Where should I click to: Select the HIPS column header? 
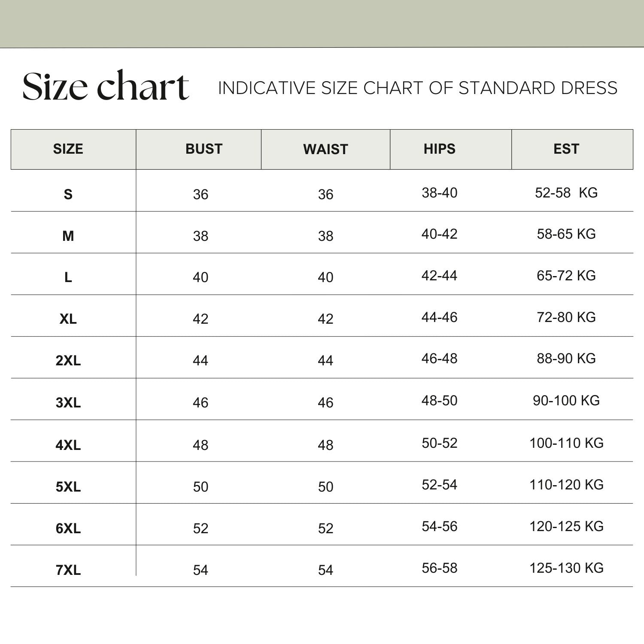coord(439,149)
